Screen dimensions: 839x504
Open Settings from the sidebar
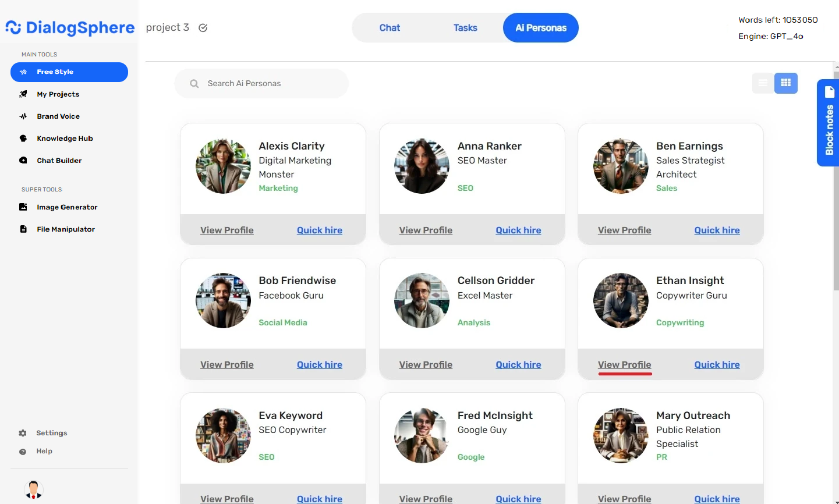(51, 432)
